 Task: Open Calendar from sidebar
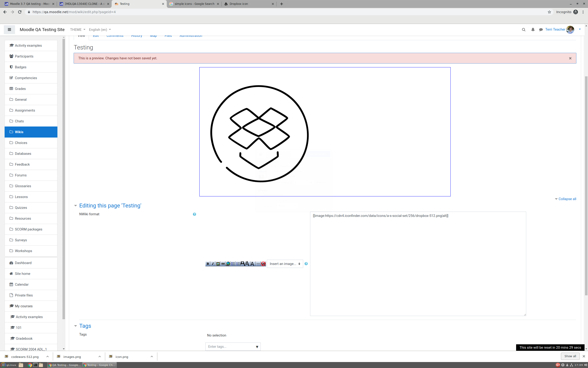click(31, 285)
